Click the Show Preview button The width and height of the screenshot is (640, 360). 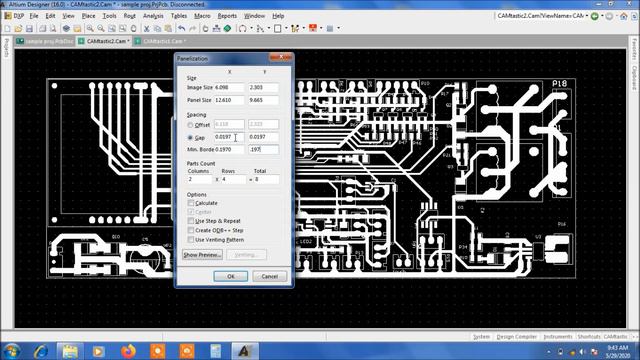202,255
